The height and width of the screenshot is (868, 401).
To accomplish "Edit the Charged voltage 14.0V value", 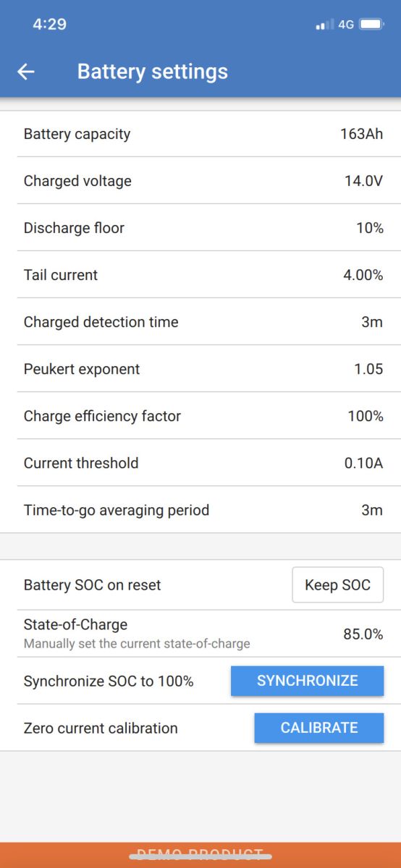I will point(363,181).
